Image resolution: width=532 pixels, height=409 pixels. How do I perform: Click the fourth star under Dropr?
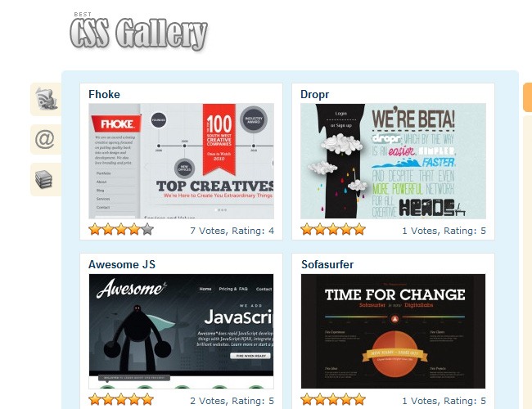[346, 230]
